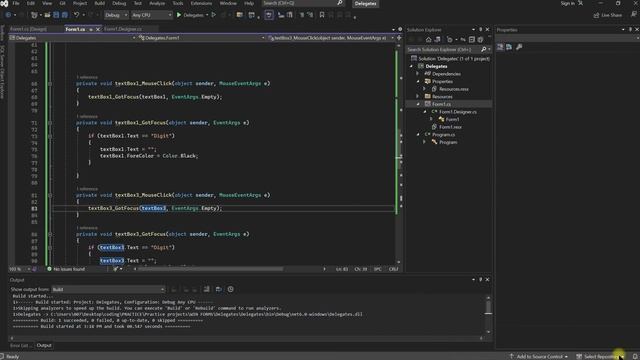Image resolution: width=640 pixels, height=360 pixels.
Task: Open the Debug configuration dropdown
Action: (x=116, y=15)
